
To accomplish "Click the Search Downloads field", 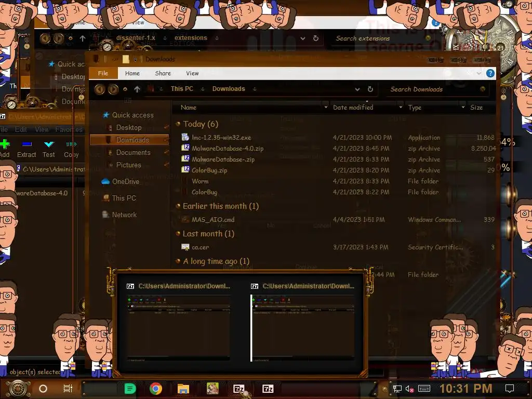I will [x=436, y=89].
